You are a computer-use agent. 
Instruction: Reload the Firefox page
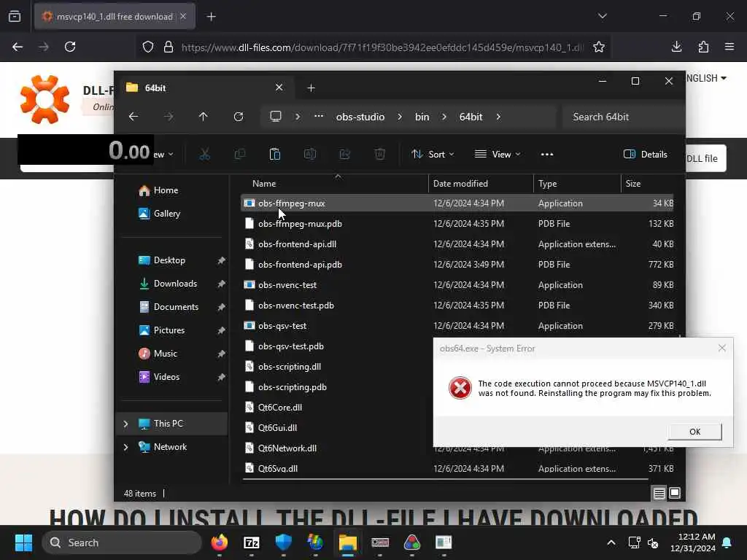tap(70, 47)
